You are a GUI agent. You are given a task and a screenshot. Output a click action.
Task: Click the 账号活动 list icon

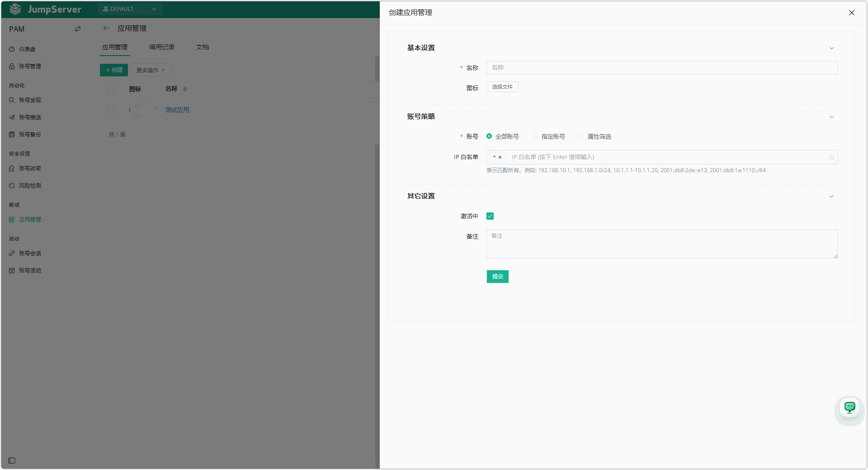pos(12,271)
